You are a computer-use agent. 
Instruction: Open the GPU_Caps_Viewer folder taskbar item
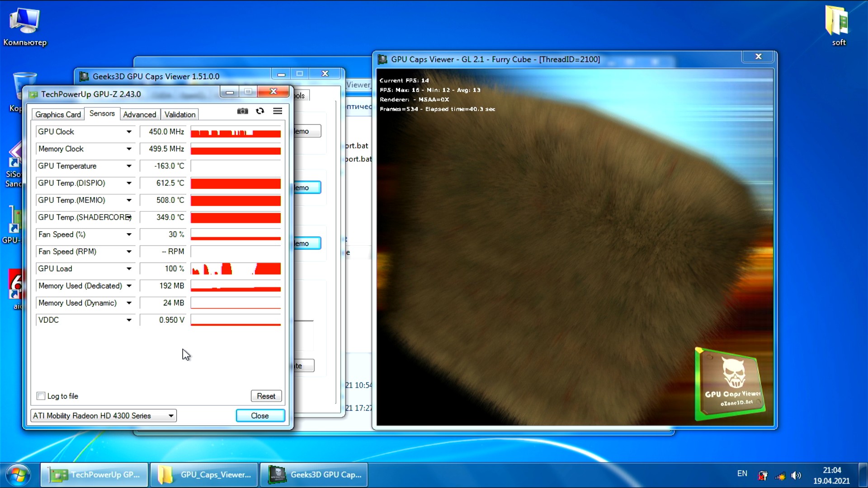[204, 474]
